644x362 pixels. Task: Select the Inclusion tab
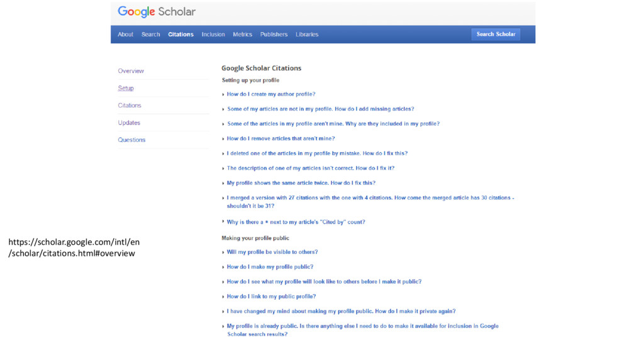click(x=213, y=35)
